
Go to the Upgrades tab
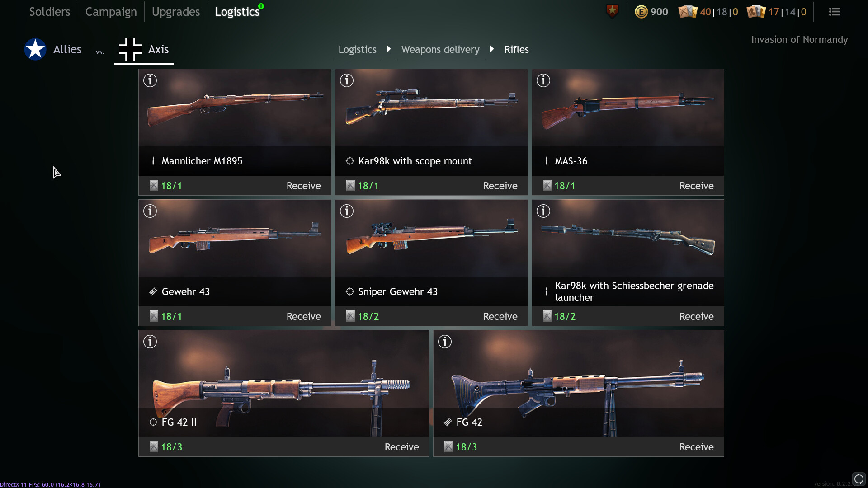point(176,12)
